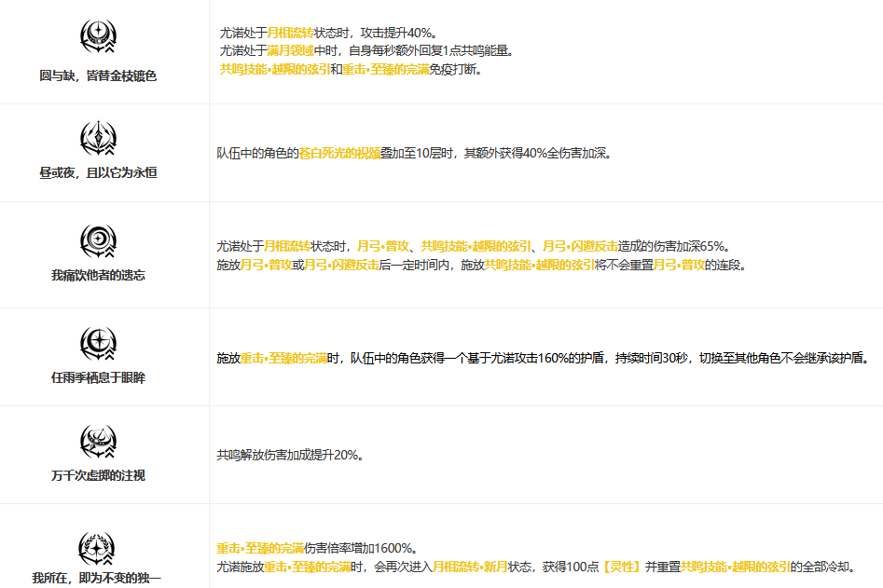Open 月相流转 link in the 攻击提升40% line
The width and height of the screenshot is (883, 588).
[290, 33]
